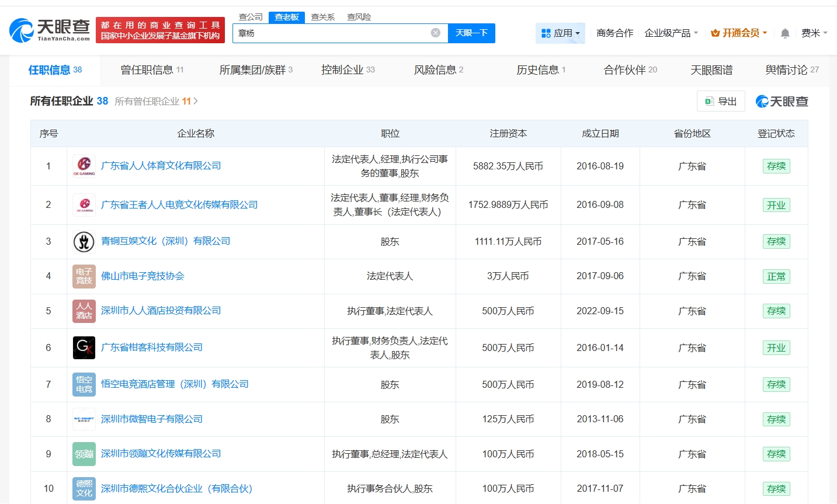Open notifications via the bell icon
837x504 pixels.
785,33
